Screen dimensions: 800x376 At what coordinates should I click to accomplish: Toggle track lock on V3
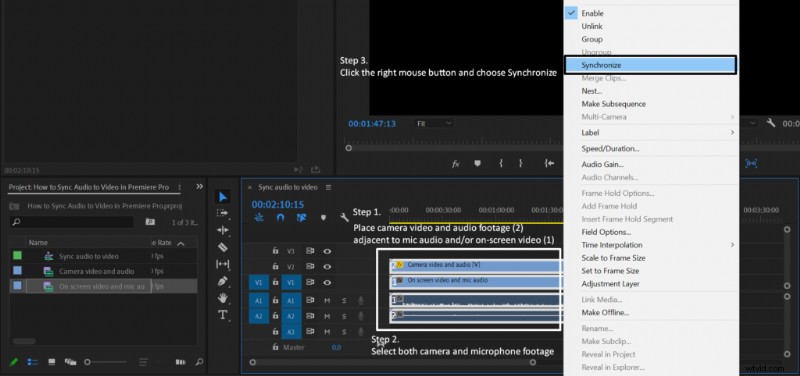pos(276,251)
